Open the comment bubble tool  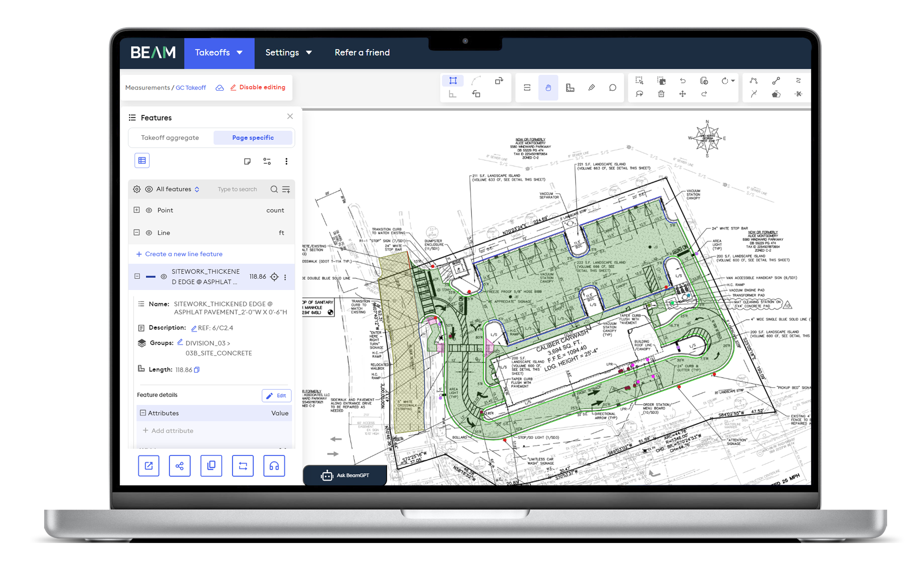(612, 88)
